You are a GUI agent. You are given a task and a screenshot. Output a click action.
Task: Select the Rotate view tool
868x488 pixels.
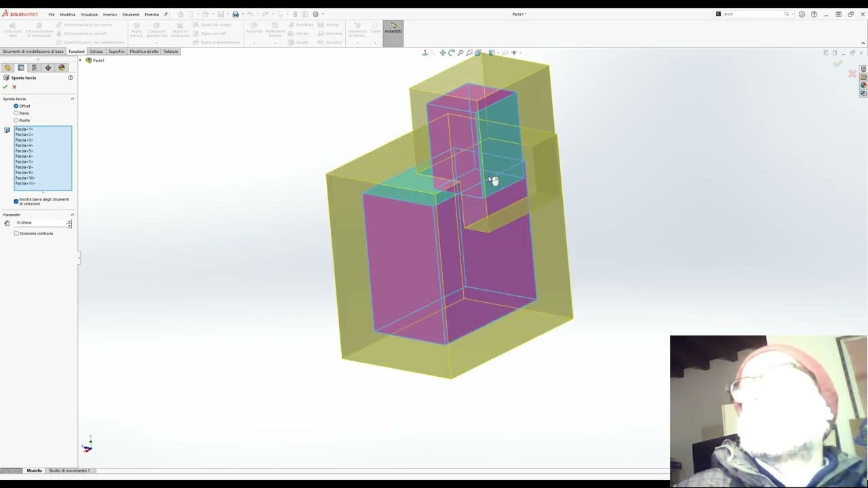(x=452, y=53)
